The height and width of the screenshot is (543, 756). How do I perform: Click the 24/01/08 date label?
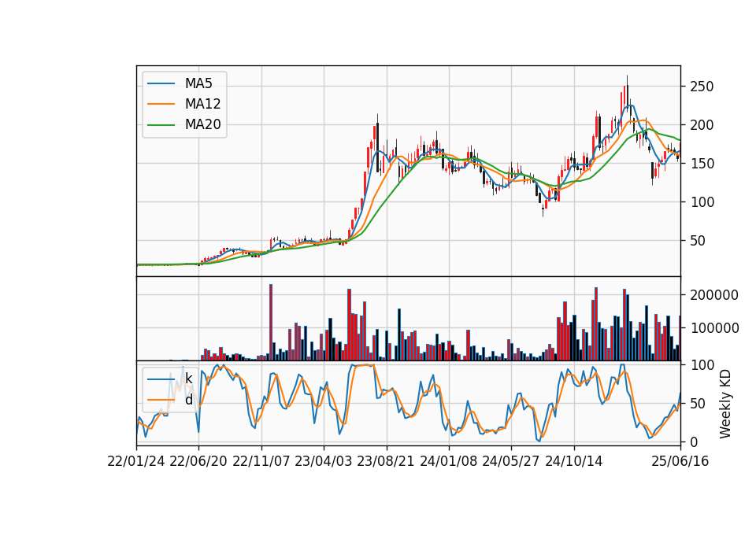coord(448,462)
